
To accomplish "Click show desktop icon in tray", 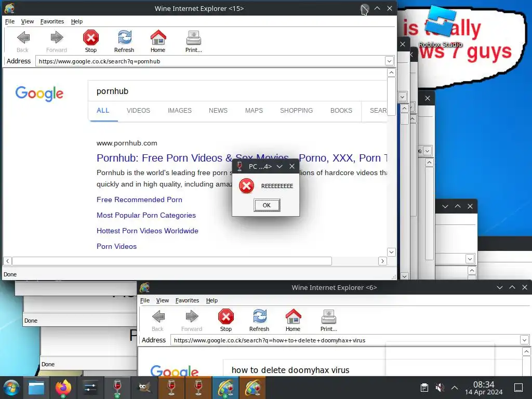I will point(518,388).
